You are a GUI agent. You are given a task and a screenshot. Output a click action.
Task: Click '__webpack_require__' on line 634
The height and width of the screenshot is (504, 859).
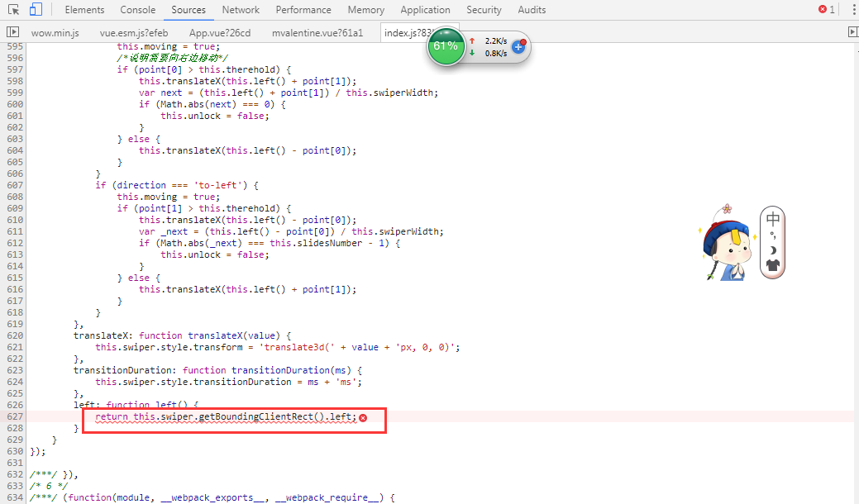coord(327,497)
